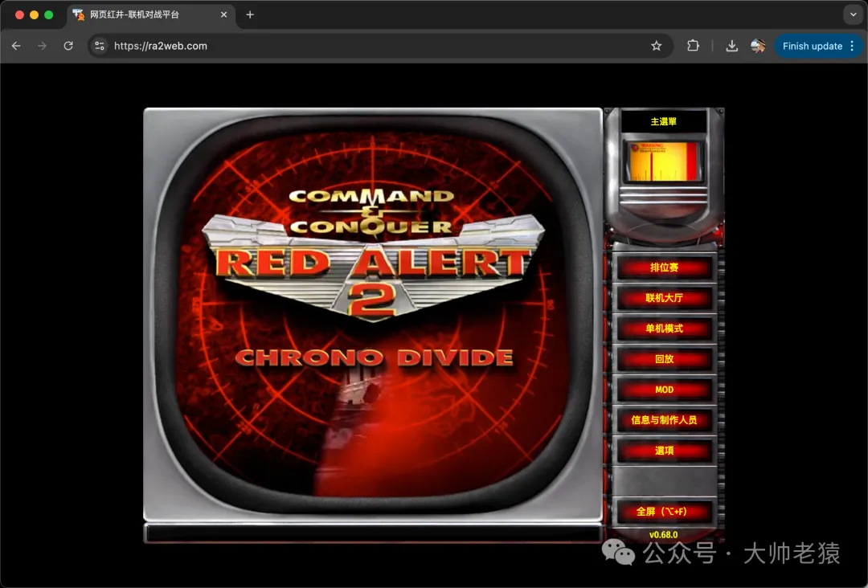Toggle 全屏 fullscreen mode
Viewport: 868px width, 588px height.
click(x=664, y=512)
